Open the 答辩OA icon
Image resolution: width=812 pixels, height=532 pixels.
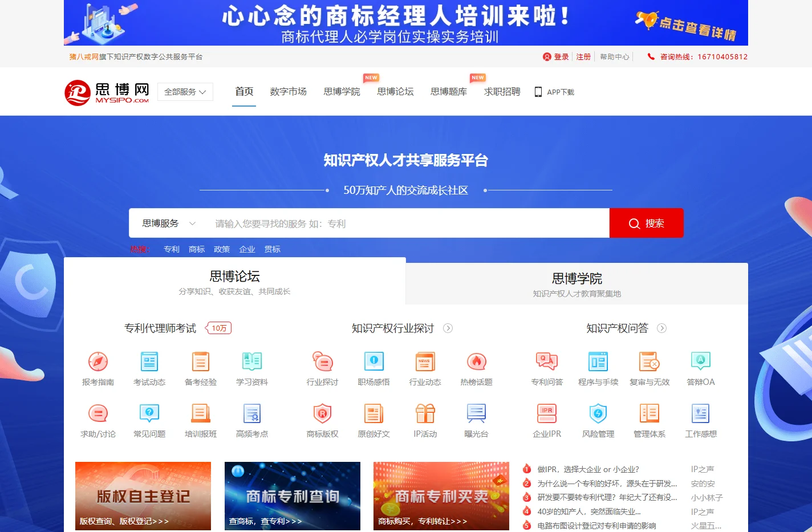click(x=701, y=362)
